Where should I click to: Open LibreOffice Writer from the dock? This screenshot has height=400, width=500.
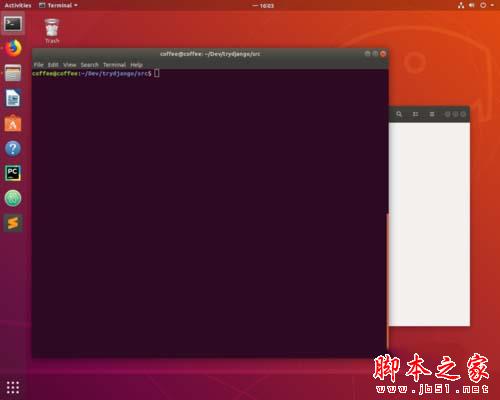[13, 98]
